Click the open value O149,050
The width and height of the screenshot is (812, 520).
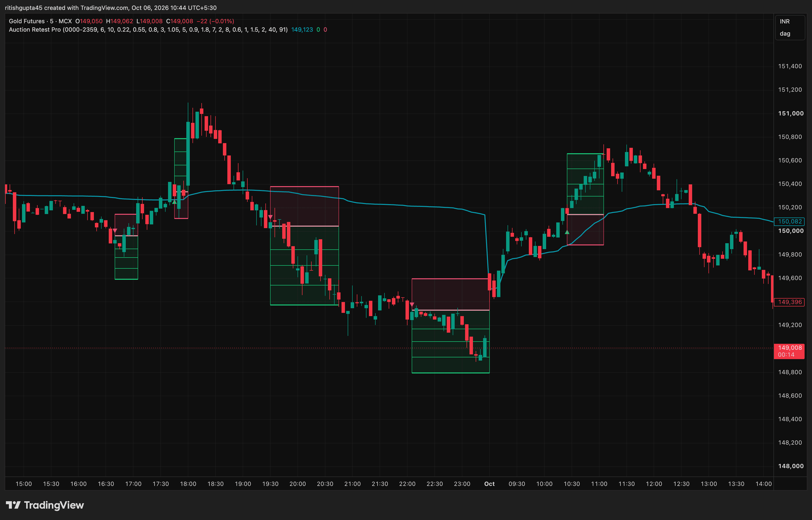tap(89, 21)
